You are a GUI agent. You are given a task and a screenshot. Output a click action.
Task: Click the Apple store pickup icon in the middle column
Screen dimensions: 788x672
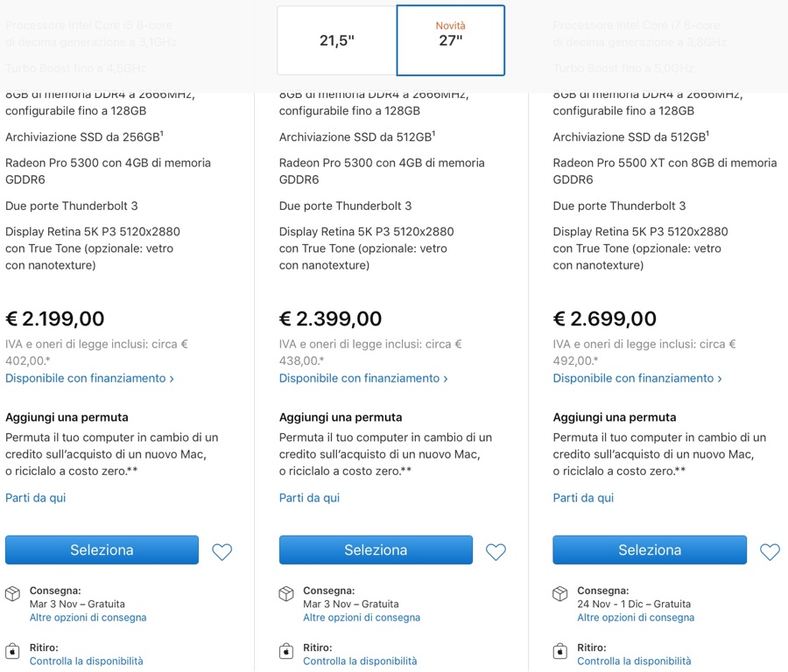pyautogui.click(x=286, y=652)
